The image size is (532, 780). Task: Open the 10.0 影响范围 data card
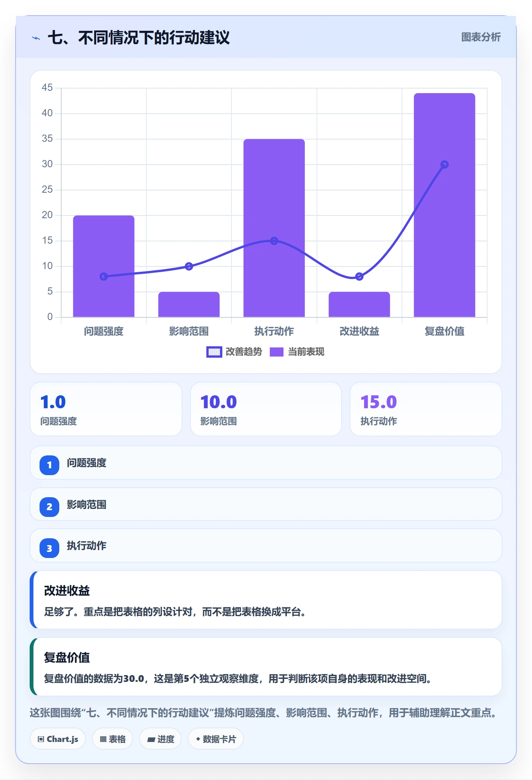tap(266, 409)
